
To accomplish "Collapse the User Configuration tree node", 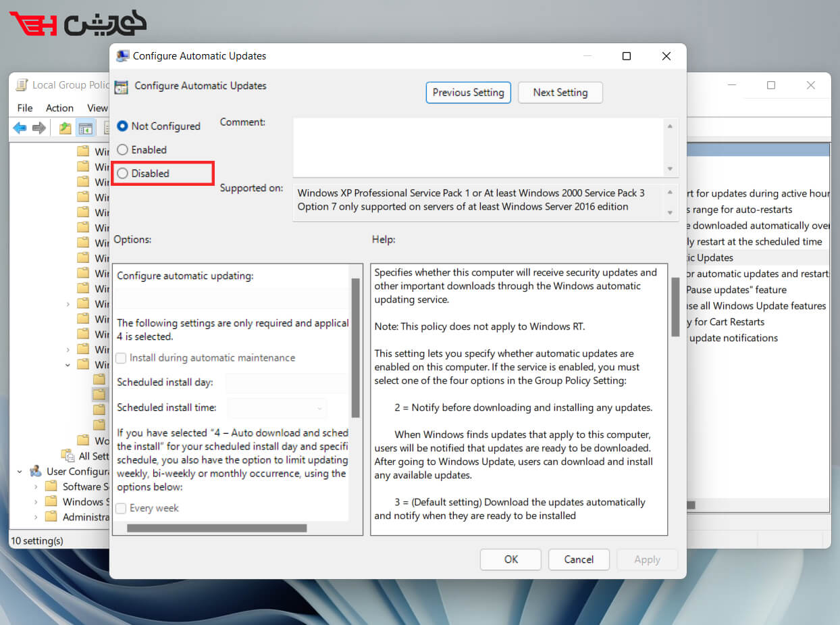I will pyautogui.click(x=19, y=471).
